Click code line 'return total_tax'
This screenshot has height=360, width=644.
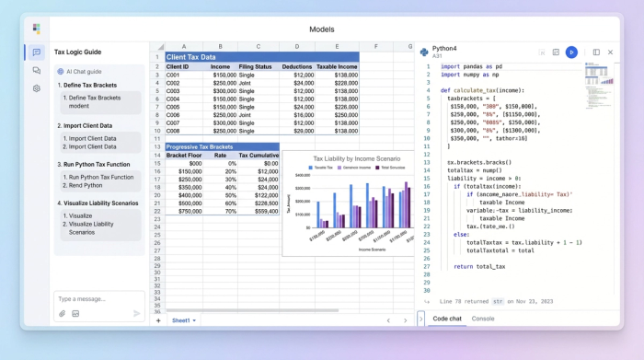[x=479, y=267]
